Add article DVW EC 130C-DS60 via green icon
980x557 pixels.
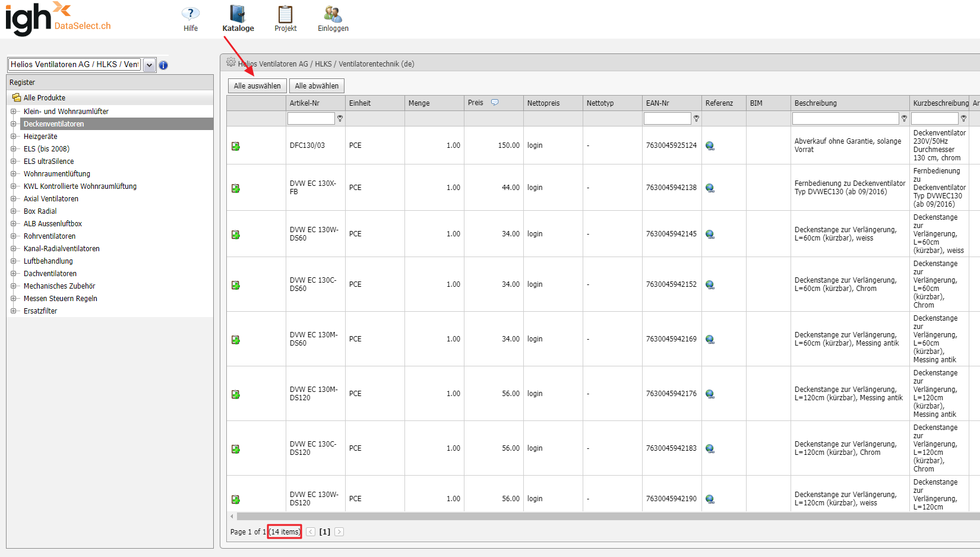click(x=236, y=285)
